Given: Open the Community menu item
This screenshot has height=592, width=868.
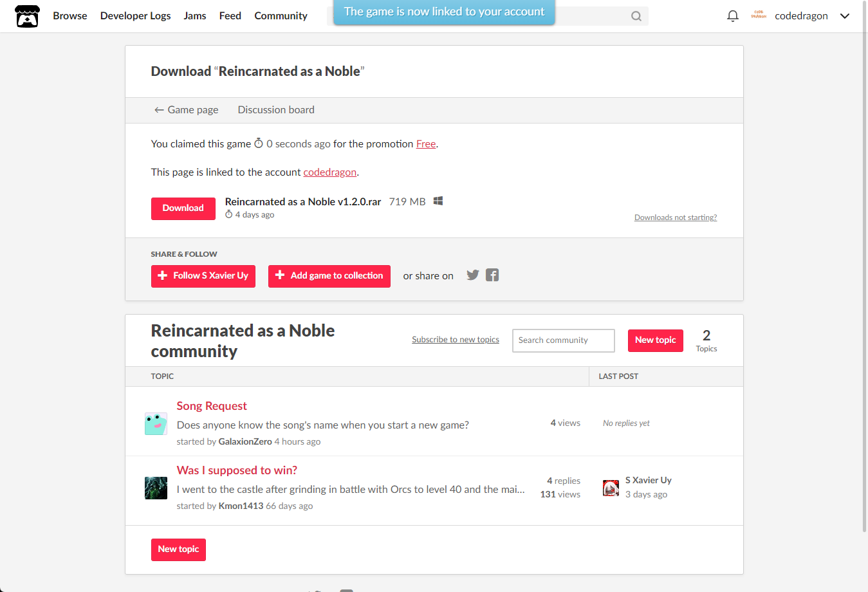Looking at the screenshot, I should coord(281,16).
